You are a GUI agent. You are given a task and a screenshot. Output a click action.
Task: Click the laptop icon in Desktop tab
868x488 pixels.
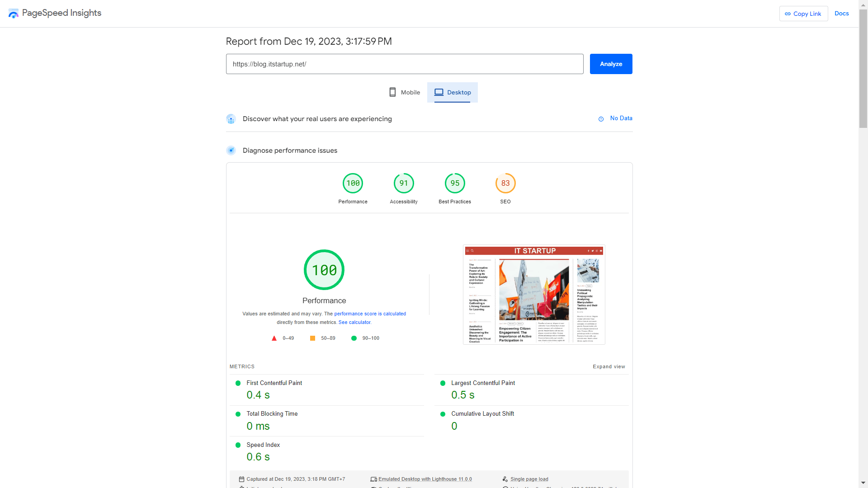(x=439, y=92)
